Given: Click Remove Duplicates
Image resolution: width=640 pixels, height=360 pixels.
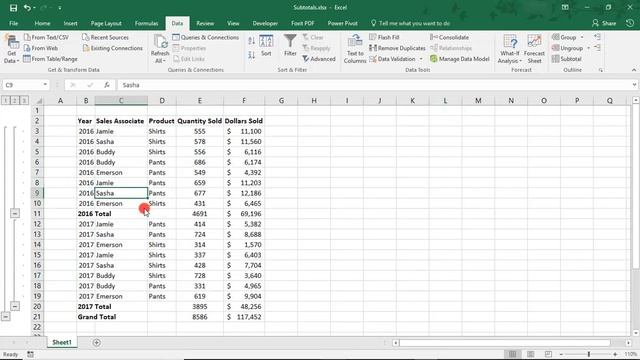Looking at the screenshot, I should pyautogui.click(x=397, y=48).
